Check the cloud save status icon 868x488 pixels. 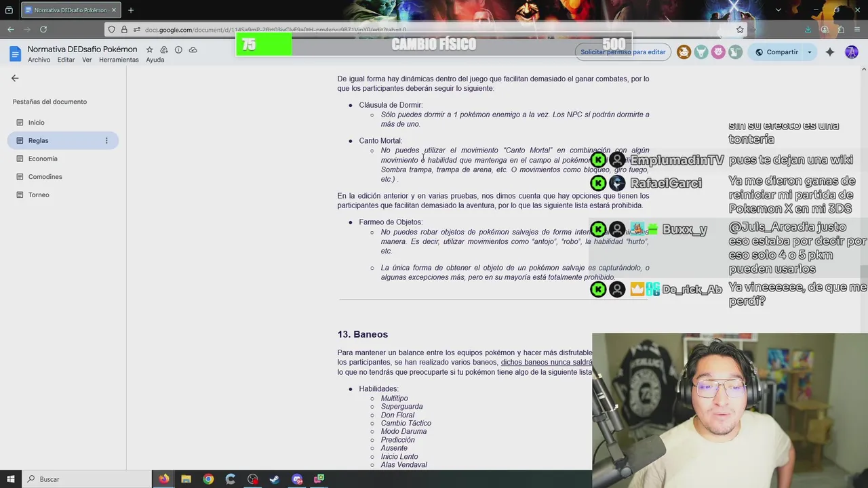(193, 49)
